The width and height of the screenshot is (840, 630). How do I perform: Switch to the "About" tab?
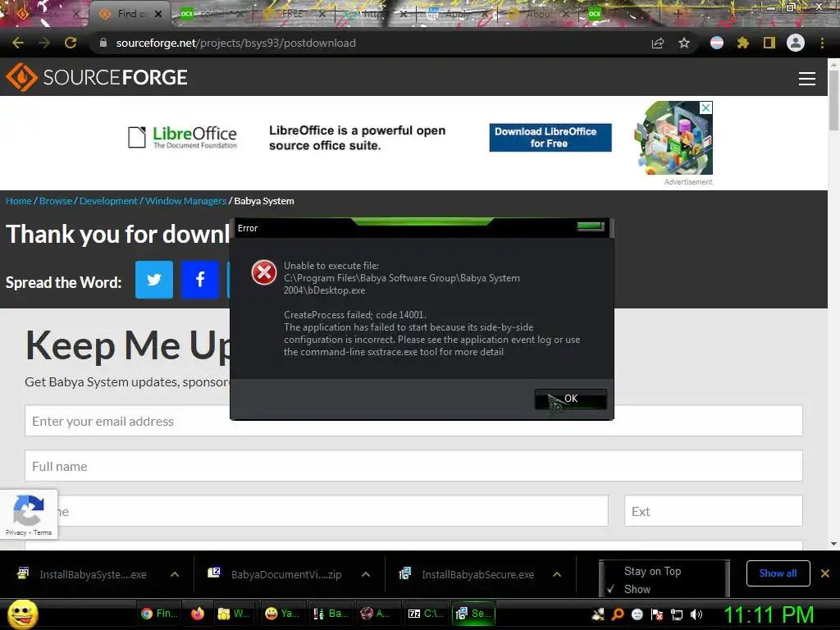(x=537, y=14)
